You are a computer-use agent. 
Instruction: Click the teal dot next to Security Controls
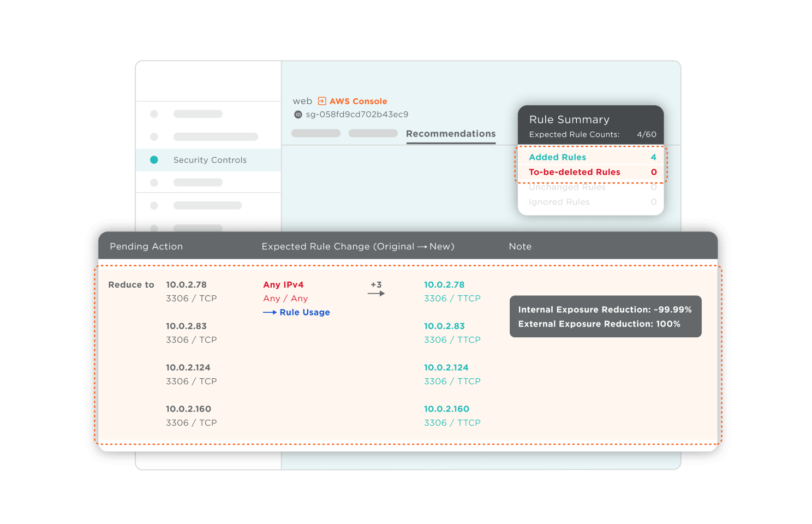[154, 160]
